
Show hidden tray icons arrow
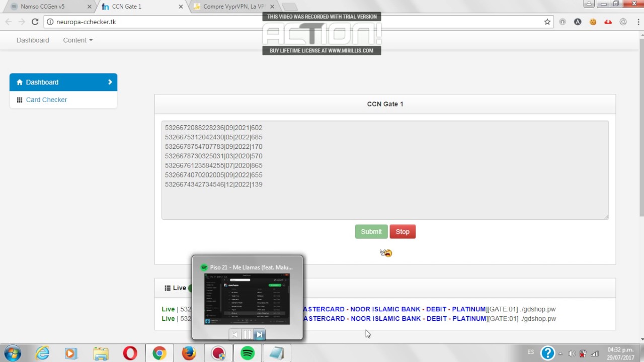560,353
